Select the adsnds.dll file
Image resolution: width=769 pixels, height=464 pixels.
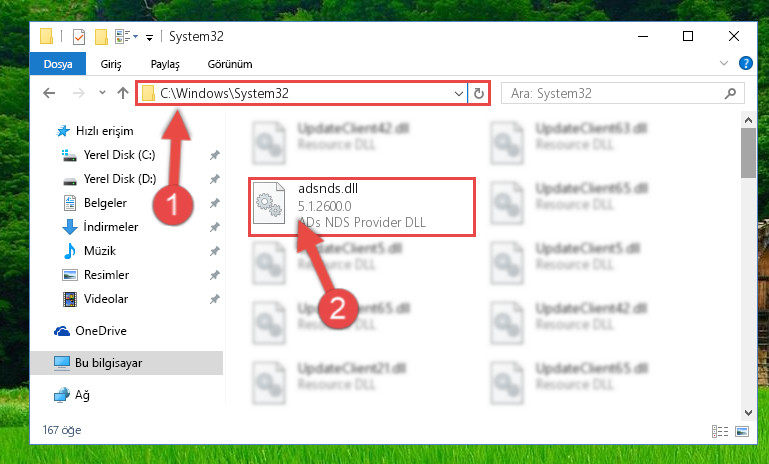pos(362,207)
